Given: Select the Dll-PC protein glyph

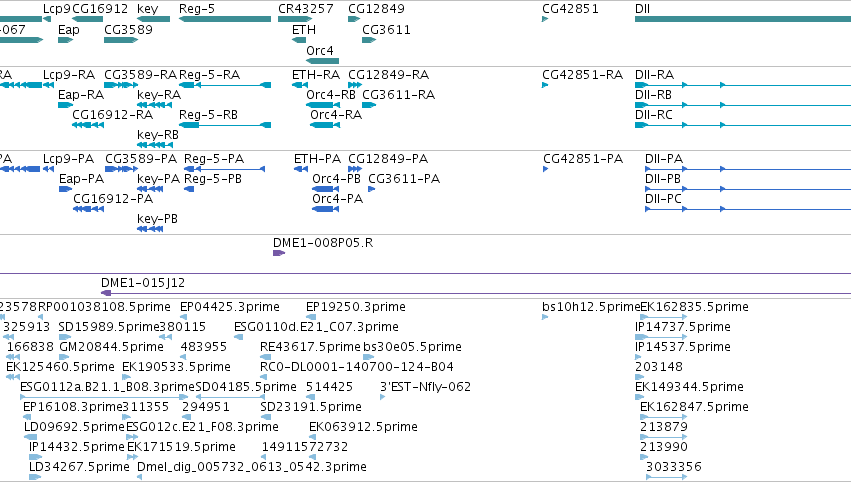Looking at the screenshot, I should click(x=748, y=209).
